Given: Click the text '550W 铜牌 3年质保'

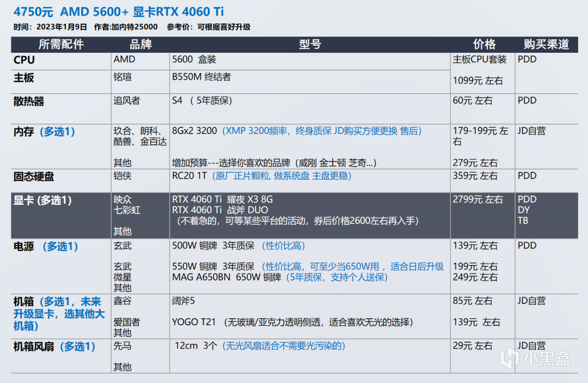Looking at the screenshot, I should [213, 267].
